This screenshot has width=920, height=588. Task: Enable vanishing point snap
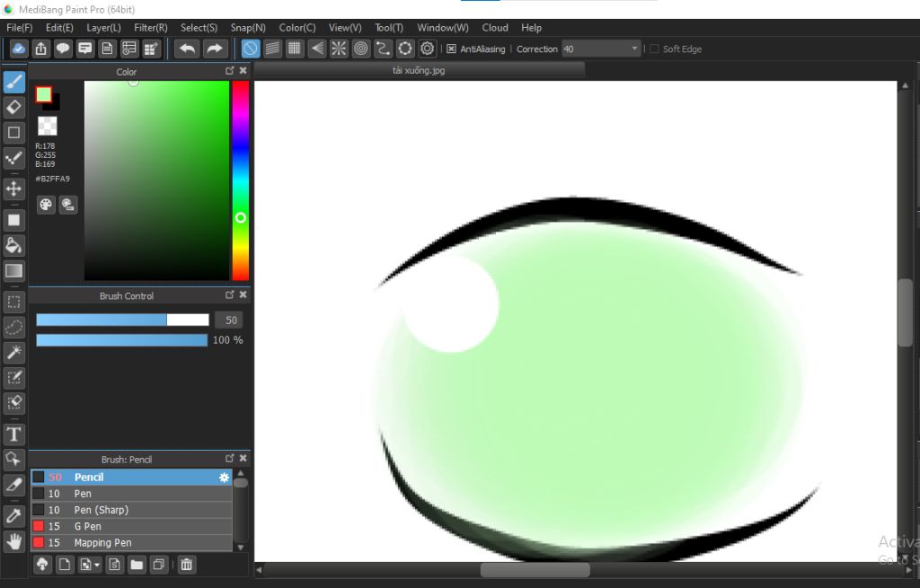(x=317, y=48)
